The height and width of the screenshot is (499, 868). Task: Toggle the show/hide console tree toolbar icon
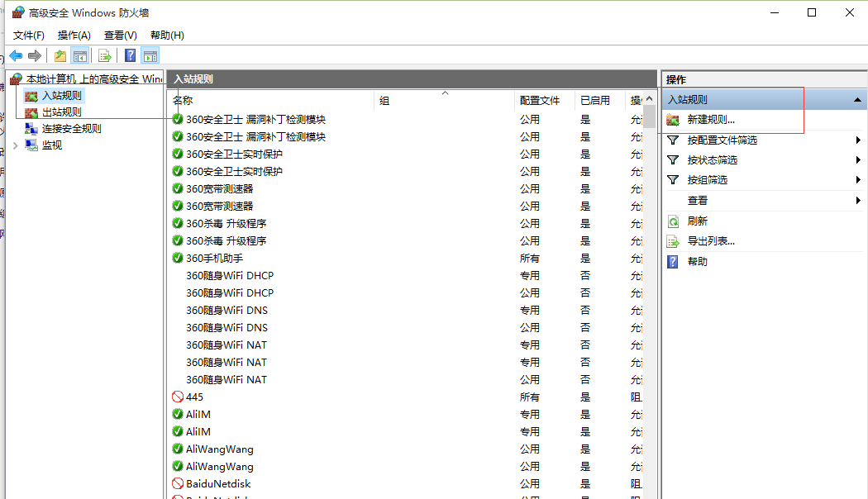[80, 56]
